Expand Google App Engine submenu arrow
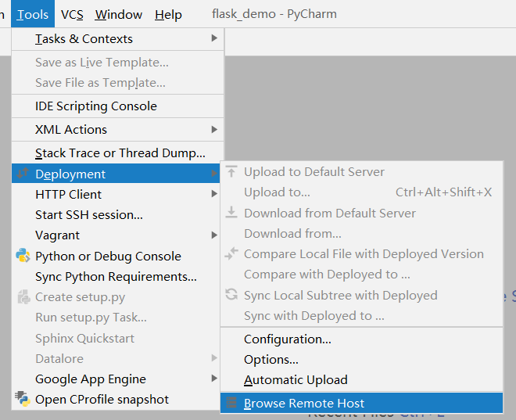 214,379
